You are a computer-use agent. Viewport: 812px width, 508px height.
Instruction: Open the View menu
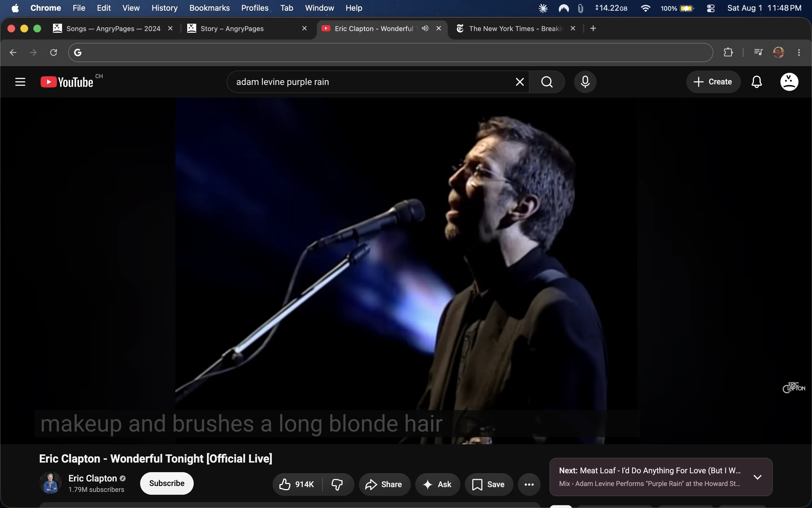131,8
